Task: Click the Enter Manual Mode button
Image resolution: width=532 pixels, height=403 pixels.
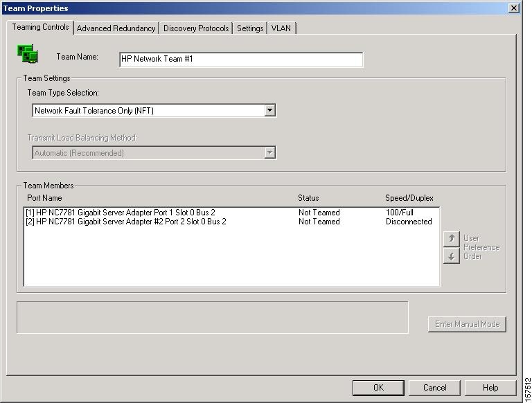Action: click(467, 324)
